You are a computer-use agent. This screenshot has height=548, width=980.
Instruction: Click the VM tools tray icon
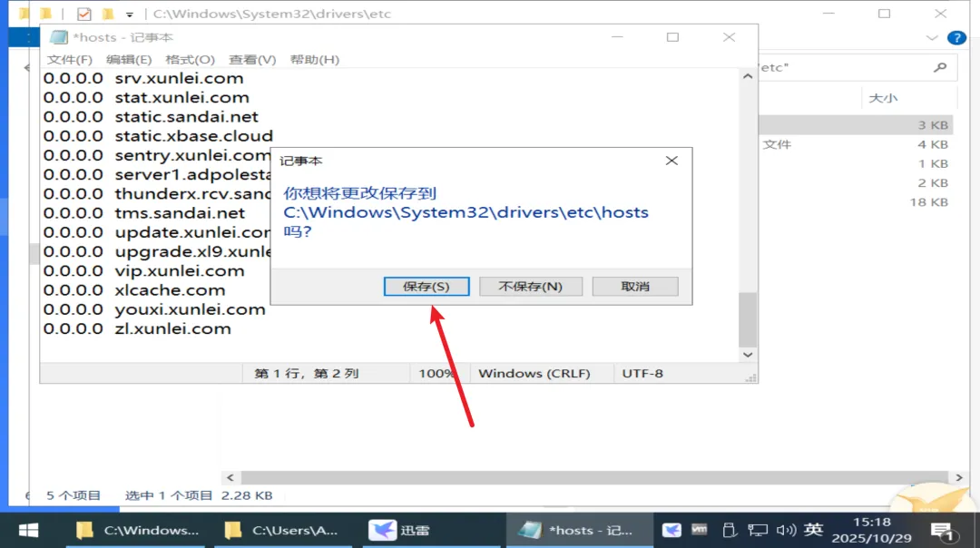coord(700,530)
